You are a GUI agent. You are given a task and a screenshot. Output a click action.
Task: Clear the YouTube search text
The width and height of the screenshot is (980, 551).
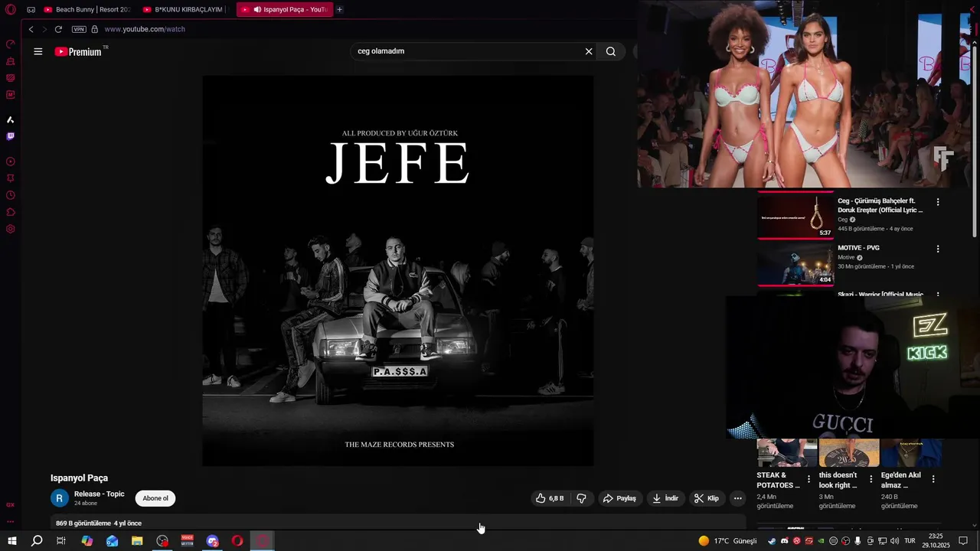coord(589,51)
